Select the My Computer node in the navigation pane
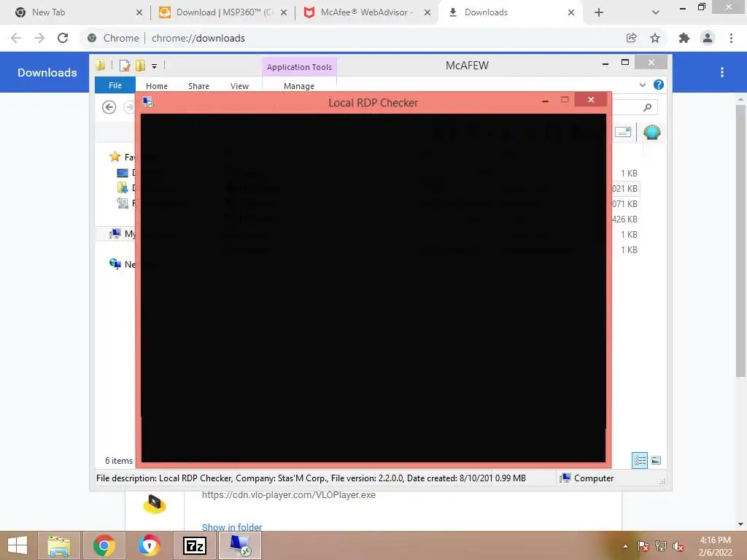 point(123,233)
